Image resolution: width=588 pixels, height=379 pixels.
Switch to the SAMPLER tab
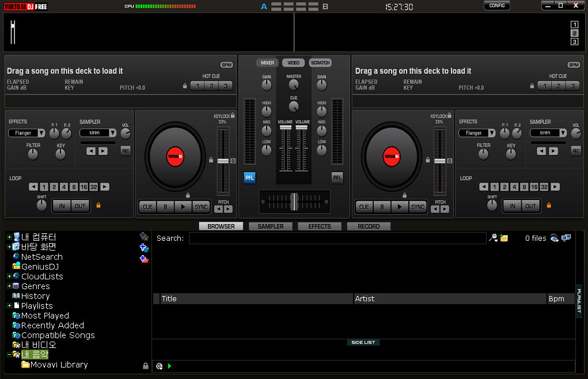tap(270, 226)
